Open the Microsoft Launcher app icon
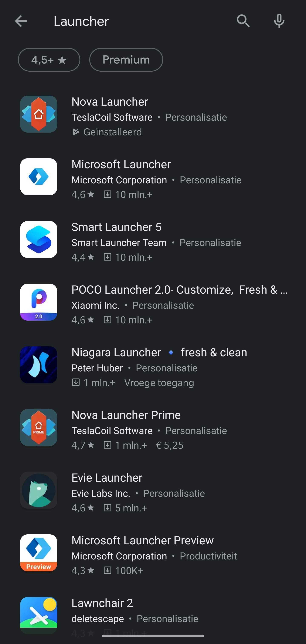 pyautogui.click(x=38, y=177)
